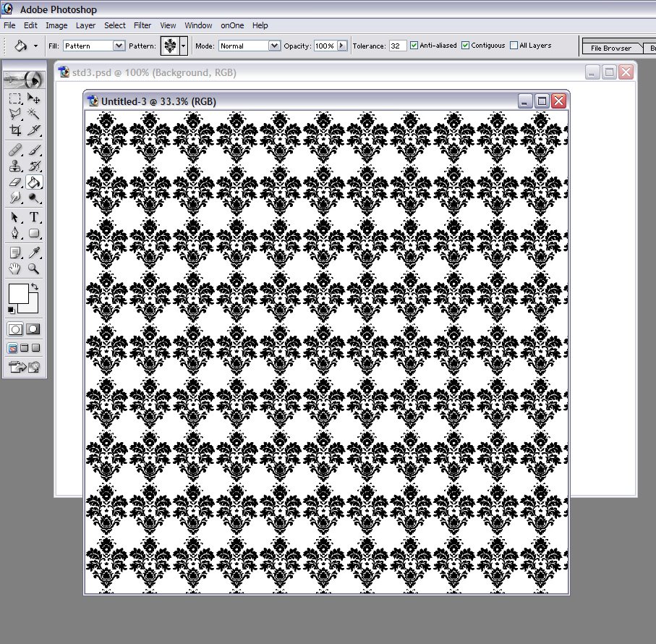
Task: Select the History Brush tool
Action: [33, 166]
